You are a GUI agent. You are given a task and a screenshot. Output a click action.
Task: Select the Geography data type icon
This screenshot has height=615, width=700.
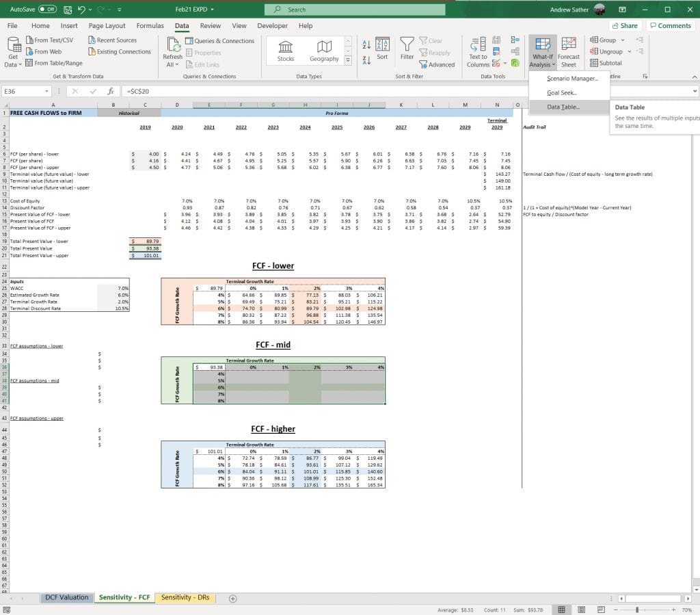[324, 49]
